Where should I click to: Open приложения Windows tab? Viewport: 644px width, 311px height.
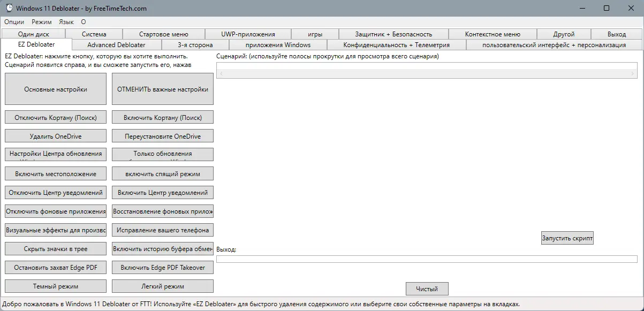click(278, 44)
